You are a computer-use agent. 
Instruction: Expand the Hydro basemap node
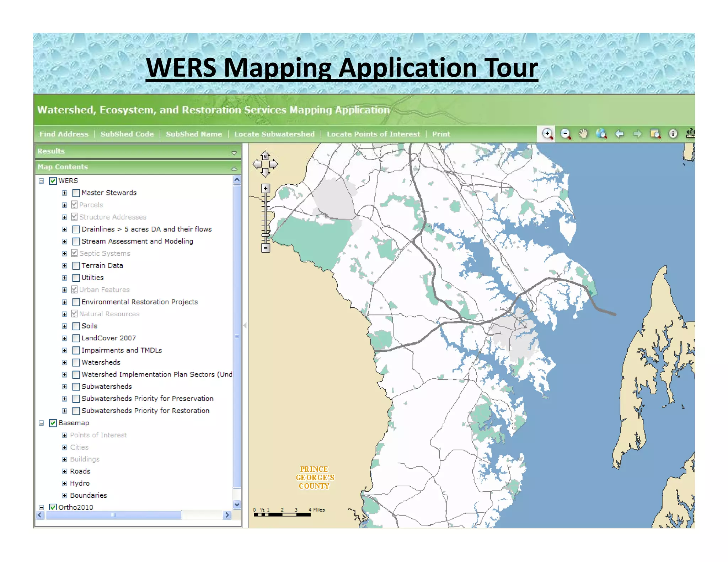click(64, 483)
